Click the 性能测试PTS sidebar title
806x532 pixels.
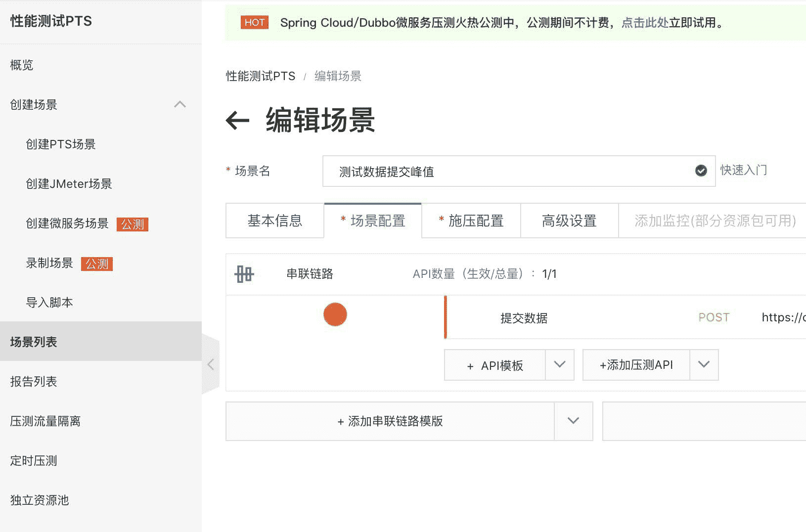[51, 21]
